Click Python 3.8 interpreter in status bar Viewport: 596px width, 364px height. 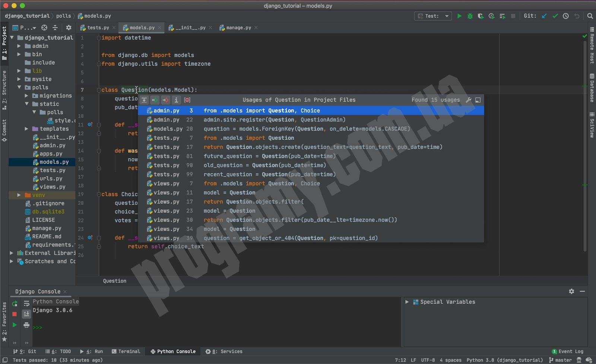pos(505,360)
